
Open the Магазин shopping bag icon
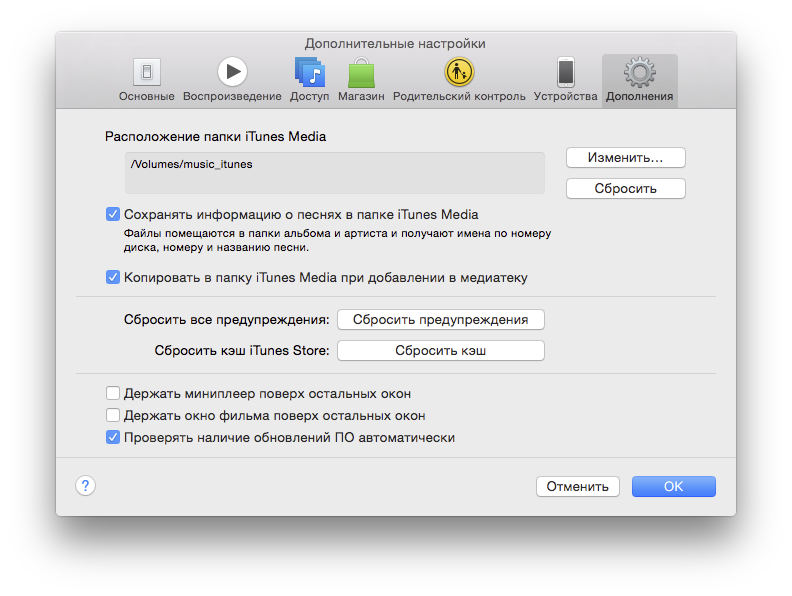[361, 73]
